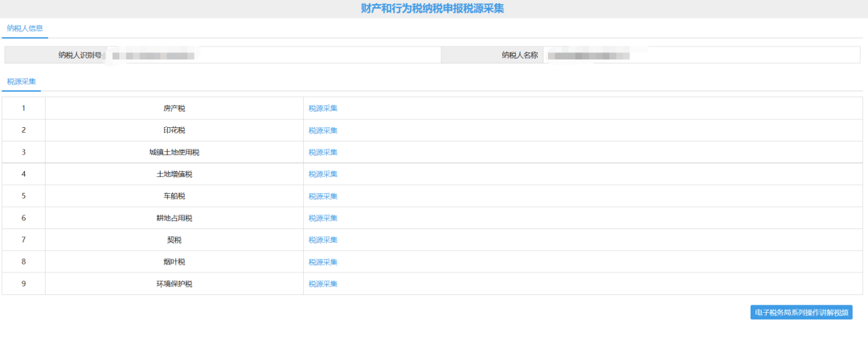Select the 印花税 tax name cell
The width and height of the screenshot is (868, 349).
click(174, 130)
